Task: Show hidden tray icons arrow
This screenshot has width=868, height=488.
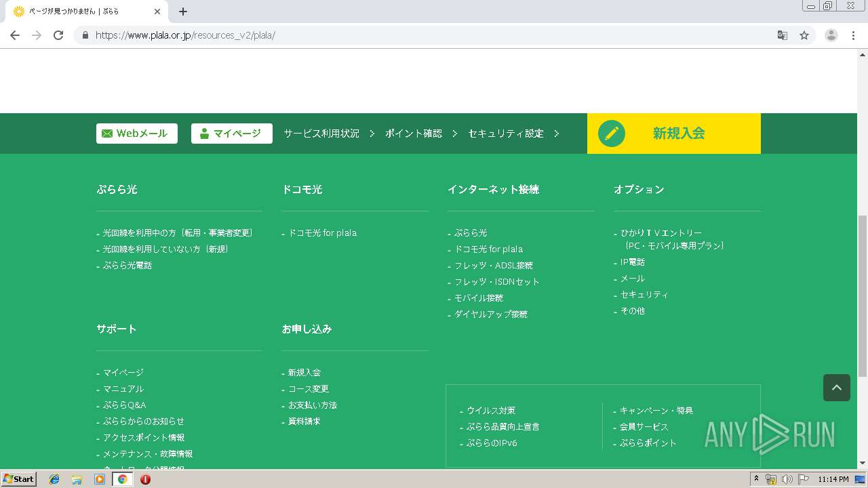Action: pos(756,479)
